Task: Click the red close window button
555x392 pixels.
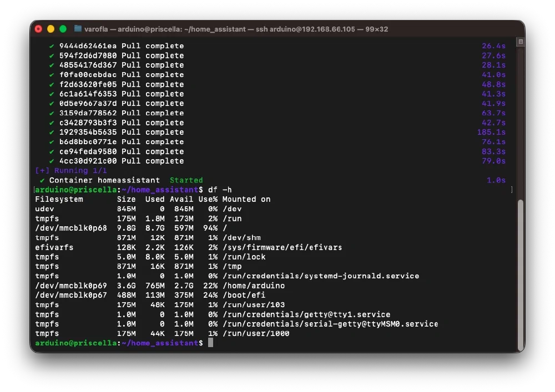Action: pos(39,29)
